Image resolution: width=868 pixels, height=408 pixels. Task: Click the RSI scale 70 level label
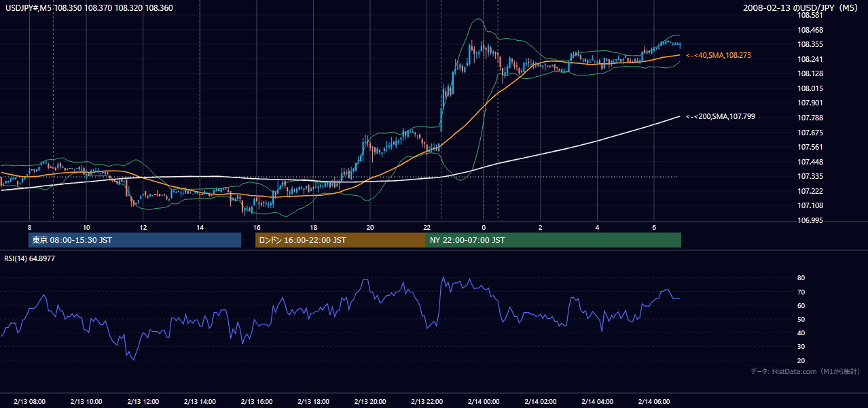(801, 292)
